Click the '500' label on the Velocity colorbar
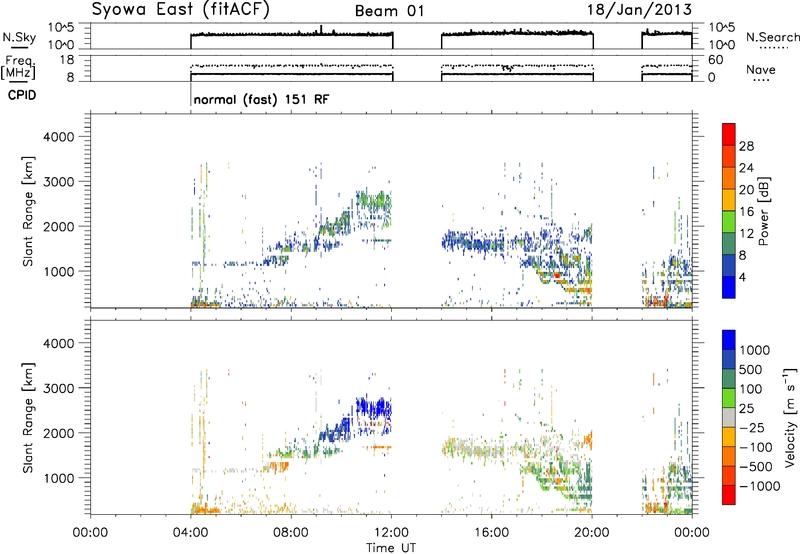This screenshot has width=800, height=554. [753, 369]
